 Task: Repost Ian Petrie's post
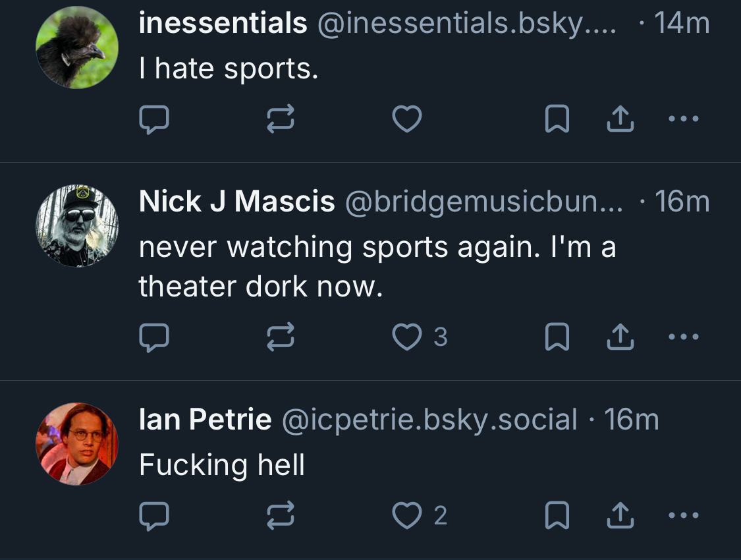coord(281,516)
